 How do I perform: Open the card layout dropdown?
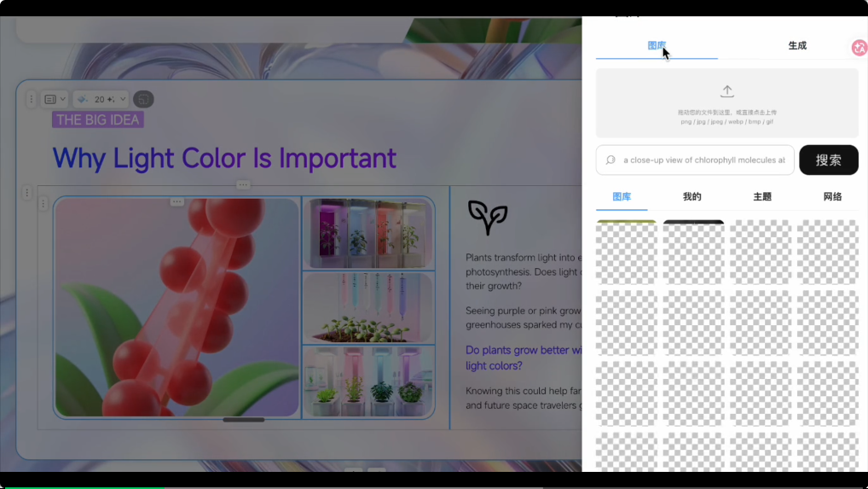click(x=55, y=99)
